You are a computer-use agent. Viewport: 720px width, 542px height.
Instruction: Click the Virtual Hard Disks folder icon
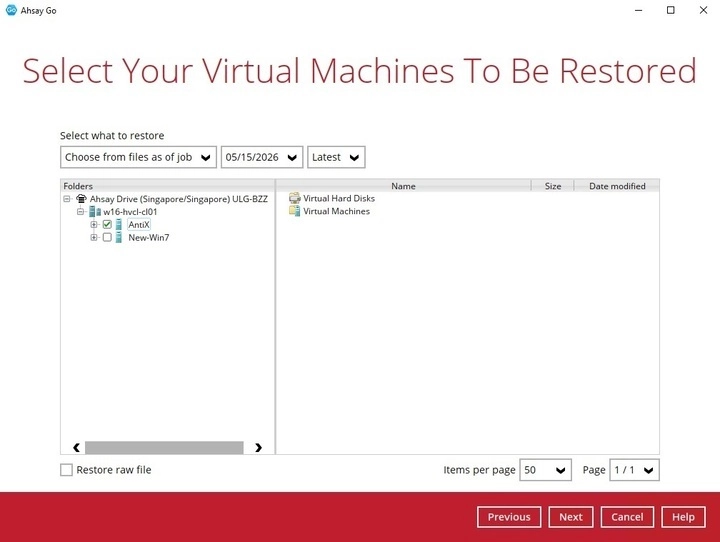click(x=294, y=198)
